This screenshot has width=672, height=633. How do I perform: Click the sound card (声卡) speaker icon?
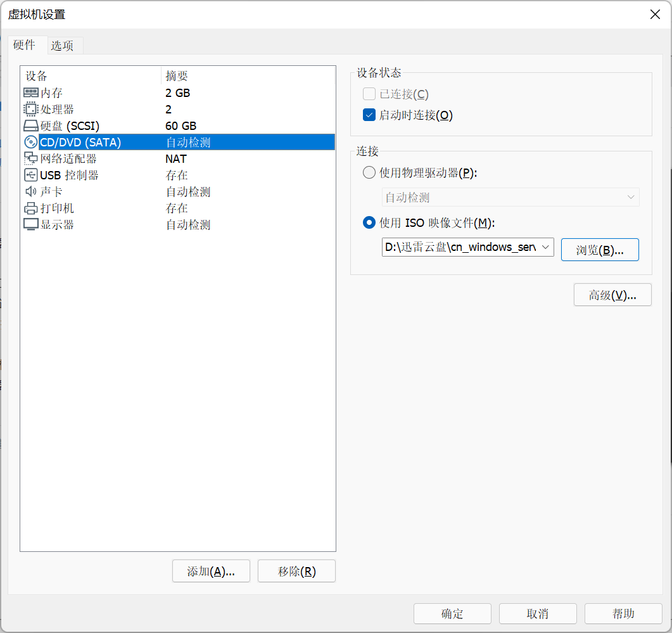(x=31, y=191)
